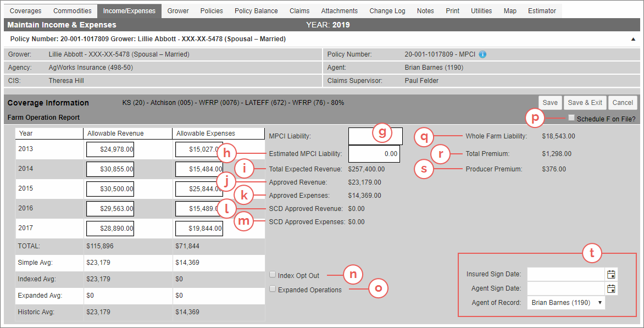Open the Insured Sign Date calendar picker
Screen dimensions: 644x328
(611, 274)
